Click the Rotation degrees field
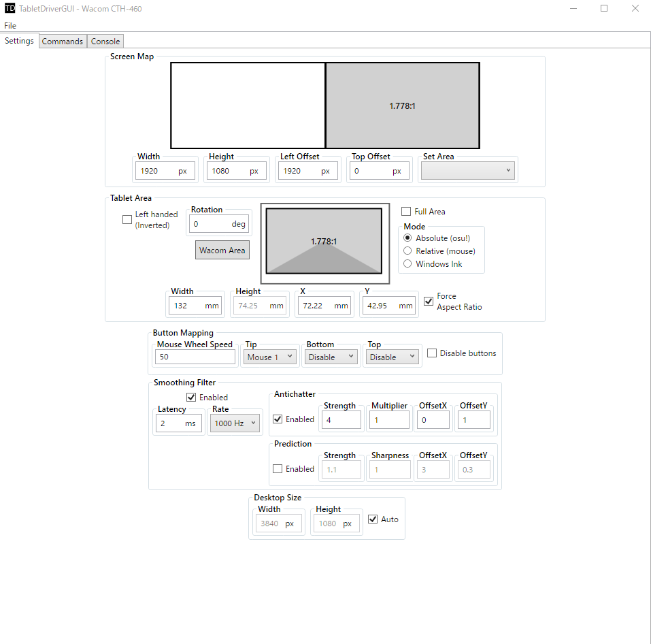Image resolution: width=651 pixels, height=644 pixels. click(x=219, y=224)
